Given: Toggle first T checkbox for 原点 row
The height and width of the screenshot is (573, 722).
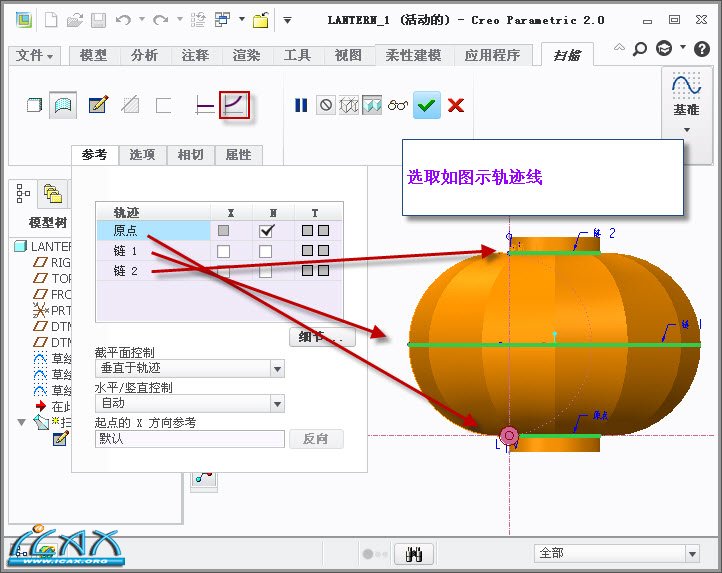Looking at the screenshot, I should tap(307, 230).
